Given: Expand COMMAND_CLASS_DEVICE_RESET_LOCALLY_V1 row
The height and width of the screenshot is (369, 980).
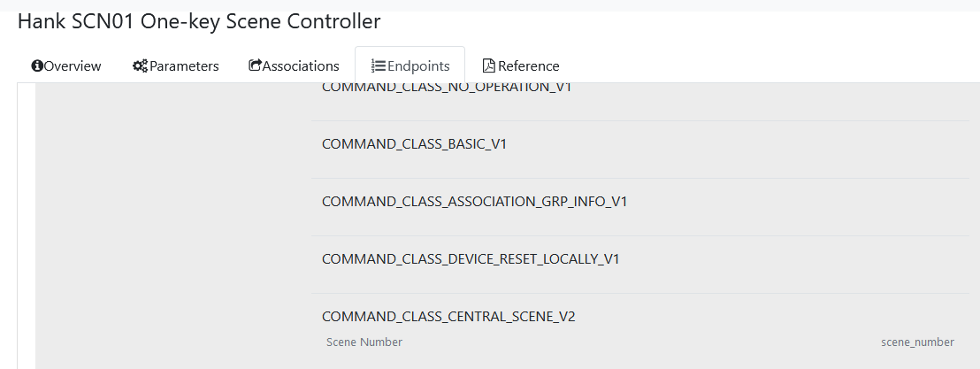Looking at the screenshot, I should pyautogui.click(x=471, y=259).
